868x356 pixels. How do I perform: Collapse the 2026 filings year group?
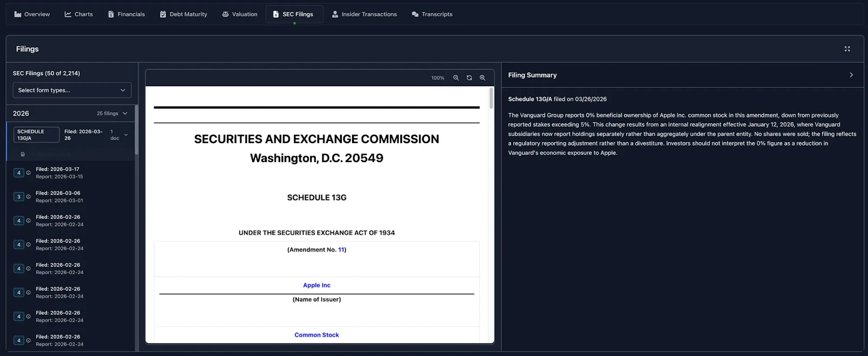(125, 114)
